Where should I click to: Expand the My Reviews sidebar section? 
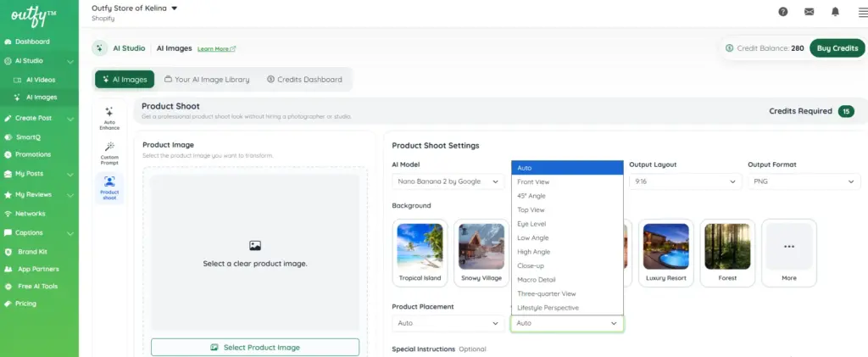[70, 195]
